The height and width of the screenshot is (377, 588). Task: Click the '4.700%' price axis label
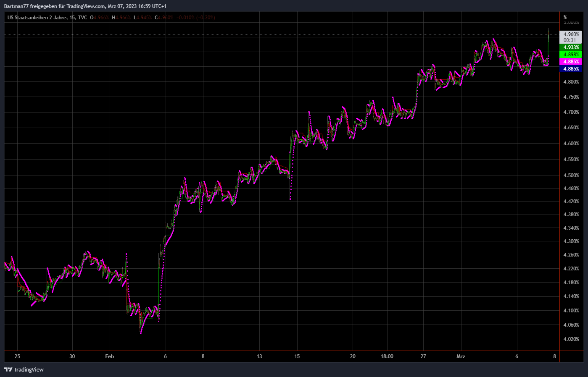point(571,112)
